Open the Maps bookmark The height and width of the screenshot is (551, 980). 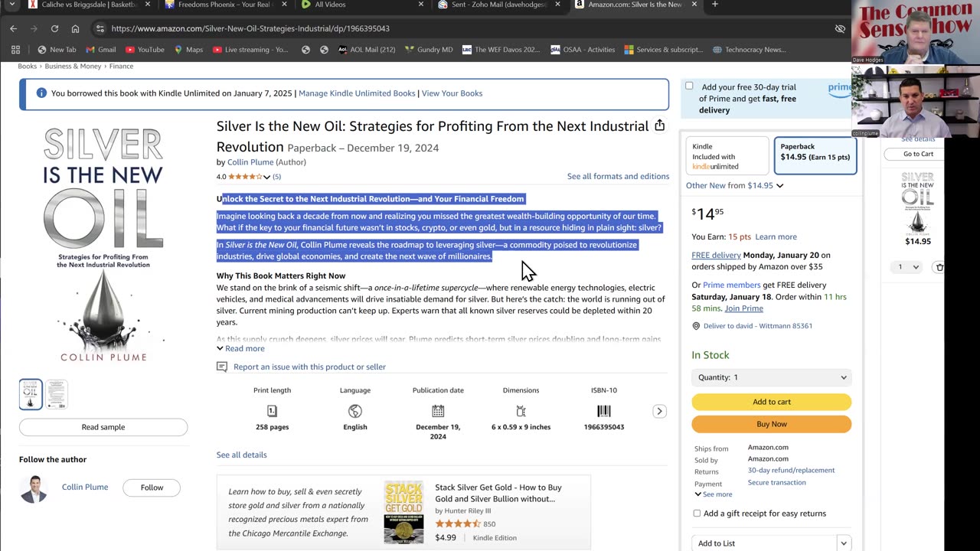coord(188,50)
